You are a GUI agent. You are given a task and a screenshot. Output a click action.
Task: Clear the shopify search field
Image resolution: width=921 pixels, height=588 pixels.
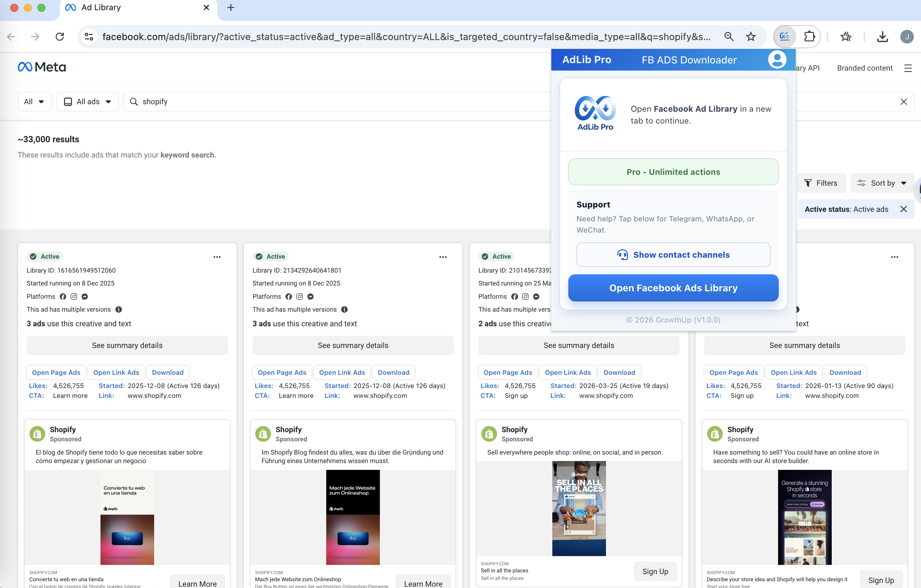tap(904, 102)
